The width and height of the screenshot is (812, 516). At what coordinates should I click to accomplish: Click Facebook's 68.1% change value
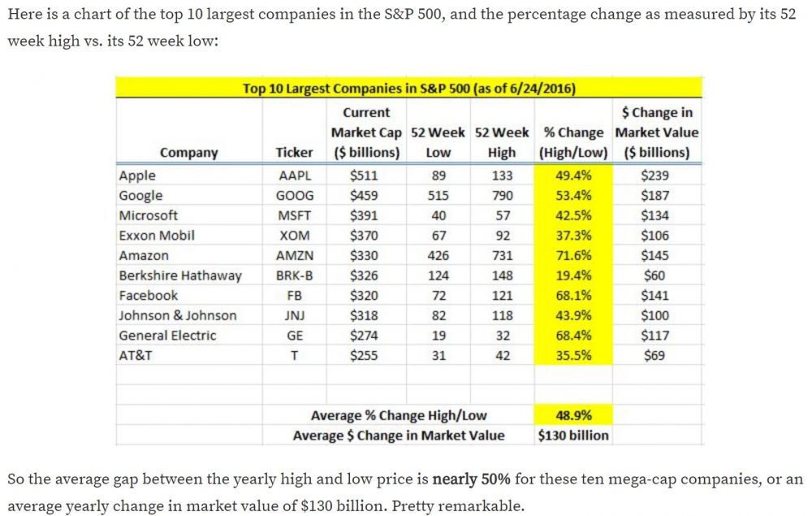pos(573,295)
